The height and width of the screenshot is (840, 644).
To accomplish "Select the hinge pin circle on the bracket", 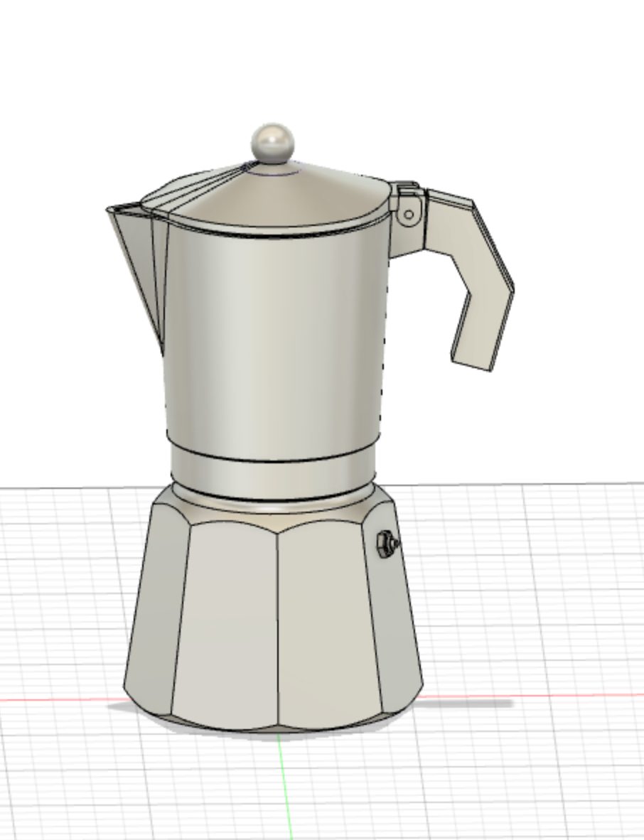I will [409, 215].
